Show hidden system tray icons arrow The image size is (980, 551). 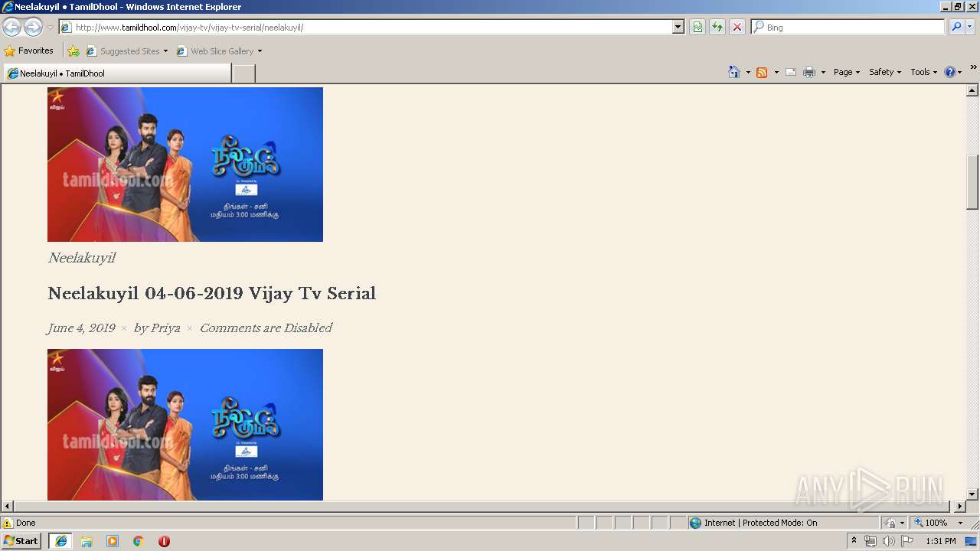tap(854, 541)
